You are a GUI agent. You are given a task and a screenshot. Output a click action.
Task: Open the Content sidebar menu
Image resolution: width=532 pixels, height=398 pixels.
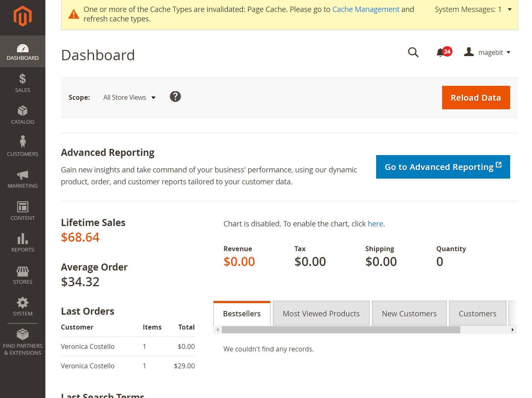coord(23,211)
